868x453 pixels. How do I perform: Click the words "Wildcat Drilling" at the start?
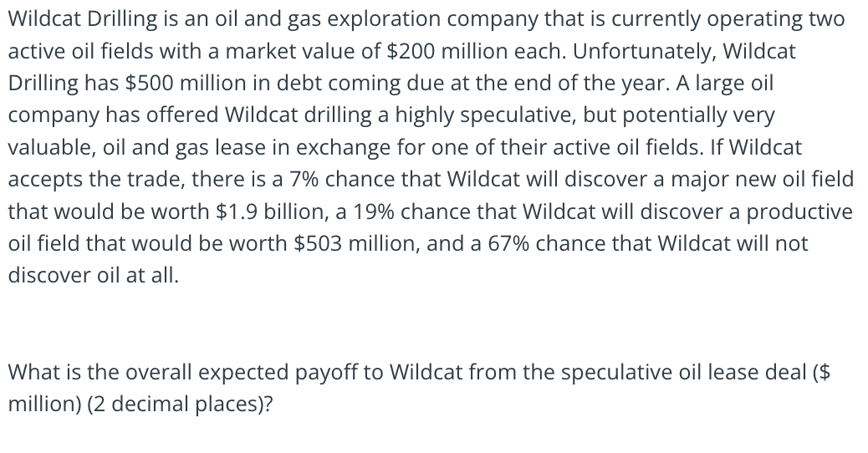[83, 19]
